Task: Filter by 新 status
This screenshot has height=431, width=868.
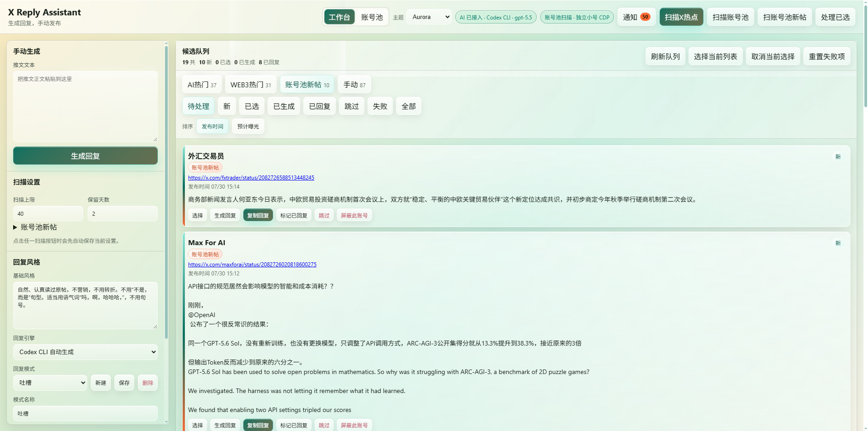Action: click(227, 106)
